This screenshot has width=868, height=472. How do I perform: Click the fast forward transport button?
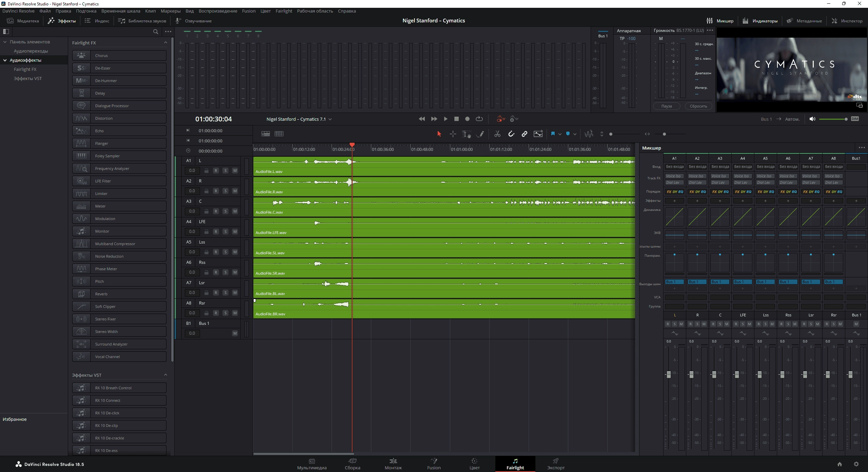click(434, 119)
